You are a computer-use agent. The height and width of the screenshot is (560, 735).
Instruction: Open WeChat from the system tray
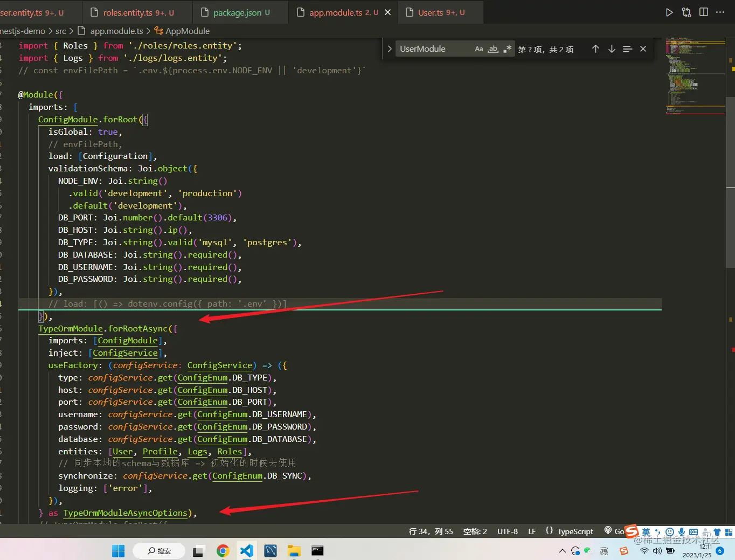click(588, 551)
